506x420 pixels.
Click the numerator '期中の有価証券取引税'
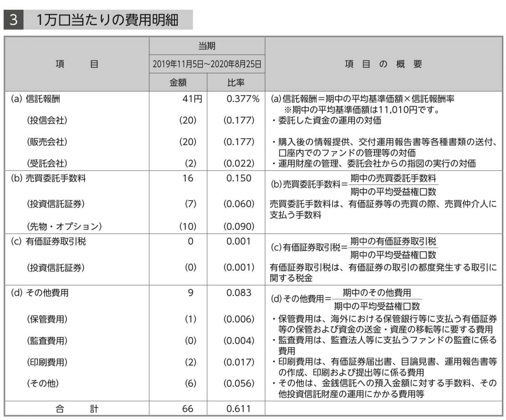pos(393,242)
